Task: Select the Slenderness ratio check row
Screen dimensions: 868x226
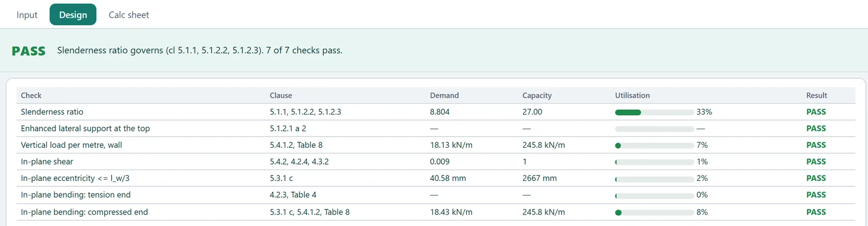Action: [436, 112]
